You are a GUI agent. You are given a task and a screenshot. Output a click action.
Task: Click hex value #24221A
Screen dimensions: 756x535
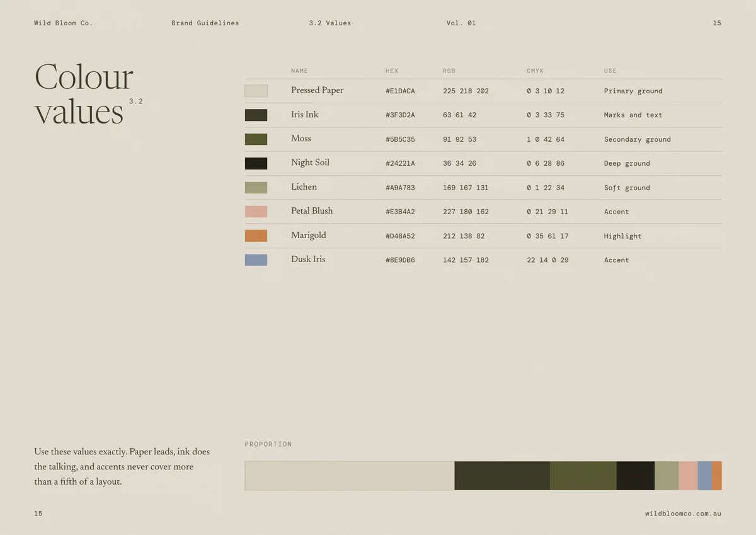[x=400, y=164]
